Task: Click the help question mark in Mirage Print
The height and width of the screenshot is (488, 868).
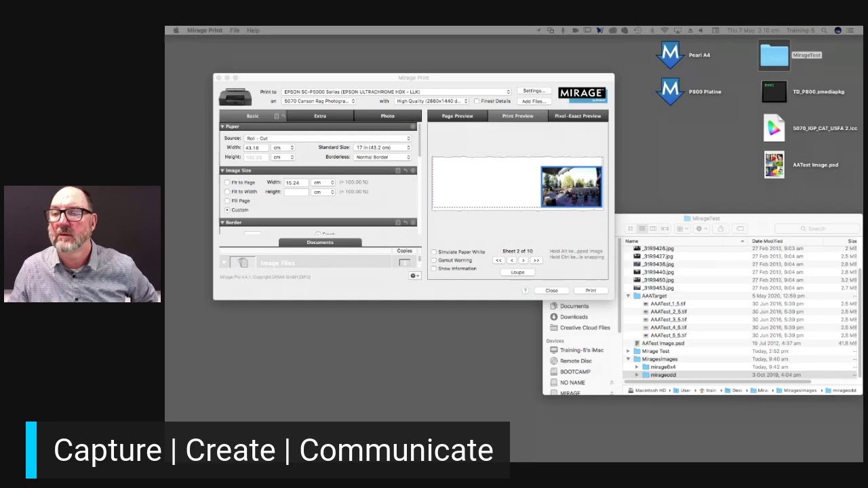Action: [525, 291]
